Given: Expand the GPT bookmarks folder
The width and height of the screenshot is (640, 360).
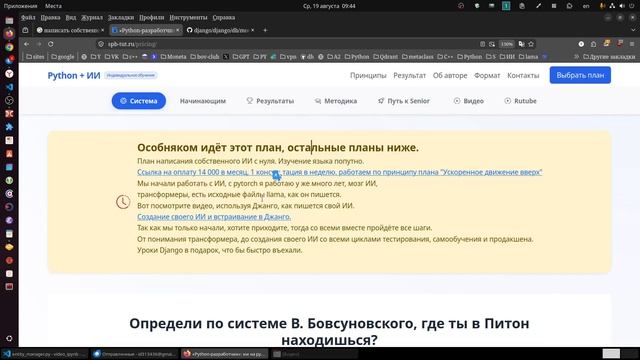Looking at the screenshot, I should pyautogui.click(x=241, y=57).
